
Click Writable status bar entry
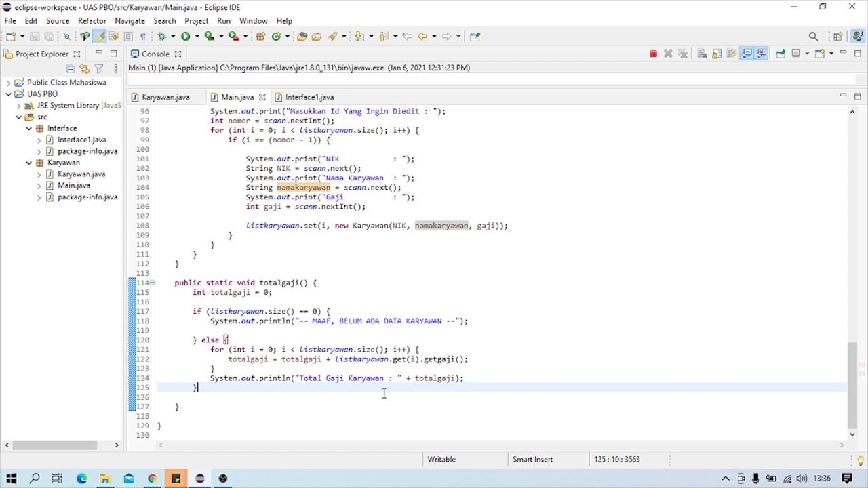pos(441,459)
